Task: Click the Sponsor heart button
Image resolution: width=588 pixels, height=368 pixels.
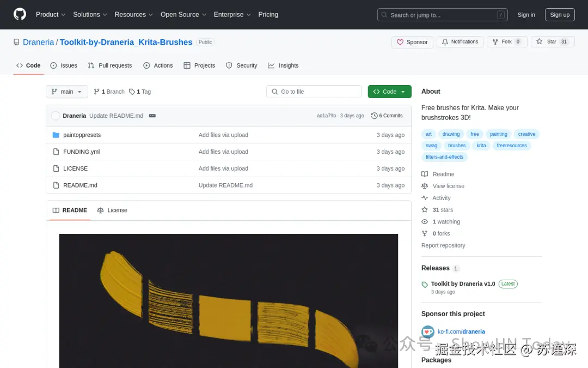Action: [412, 42]
